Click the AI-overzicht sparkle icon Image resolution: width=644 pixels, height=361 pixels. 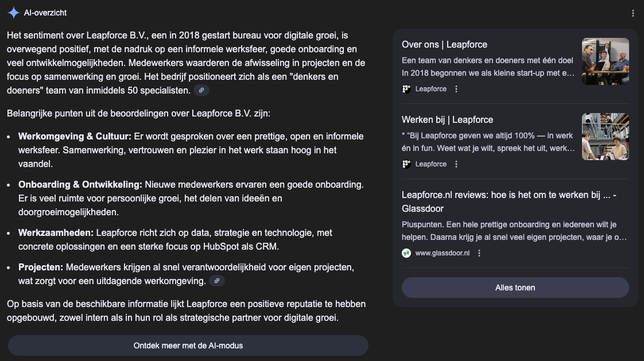13,12
